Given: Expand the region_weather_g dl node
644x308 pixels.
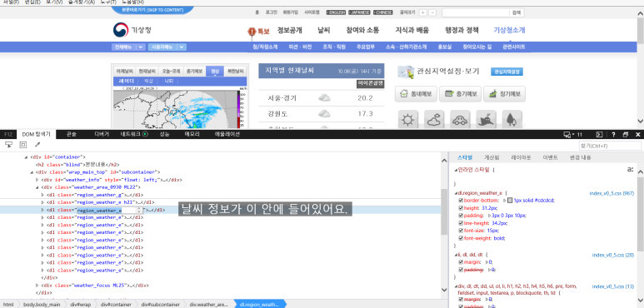Looking at the screenshot, I should (x=42, y=195).
